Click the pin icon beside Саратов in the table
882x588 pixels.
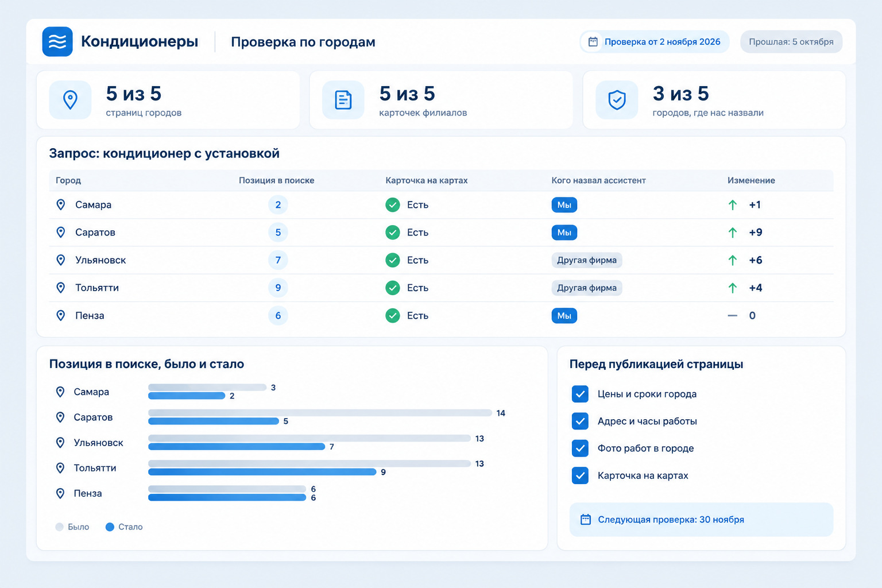click(x=61, y=232)
